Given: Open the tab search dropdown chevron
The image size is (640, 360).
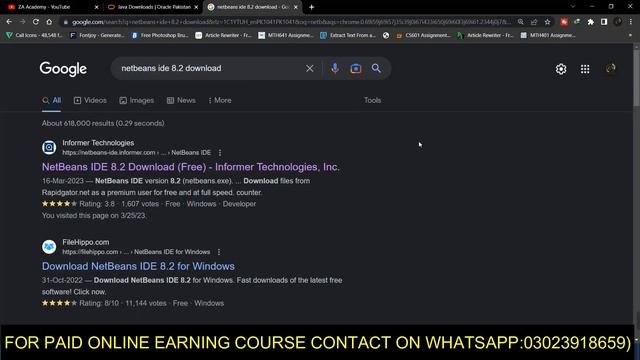Looking at the screenshot, I should (x=573, y=7).
